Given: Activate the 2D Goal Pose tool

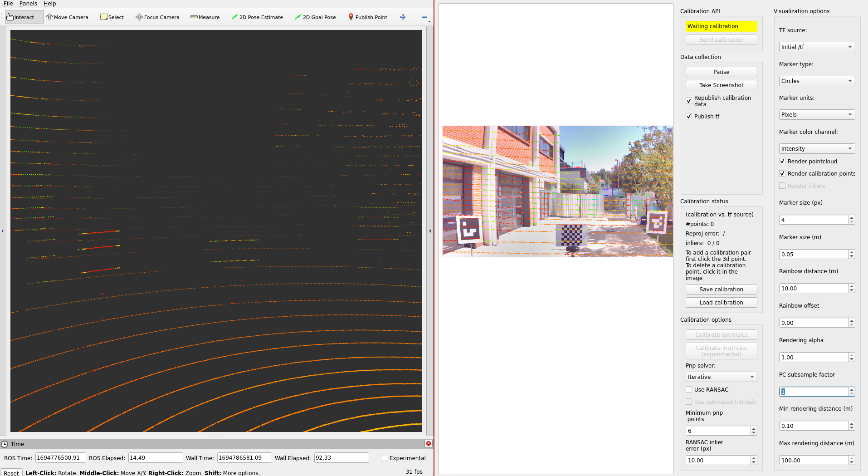Looking at the screenshot, I should (x=315, y=17).
